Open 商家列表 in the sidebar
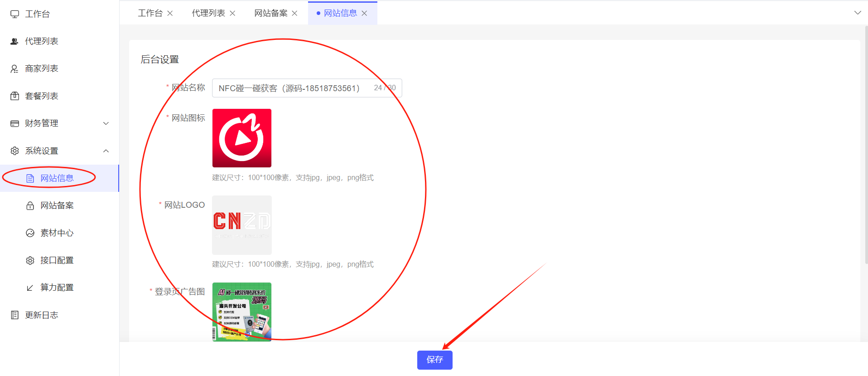868x376 pixels. click(x=59, y=68)
